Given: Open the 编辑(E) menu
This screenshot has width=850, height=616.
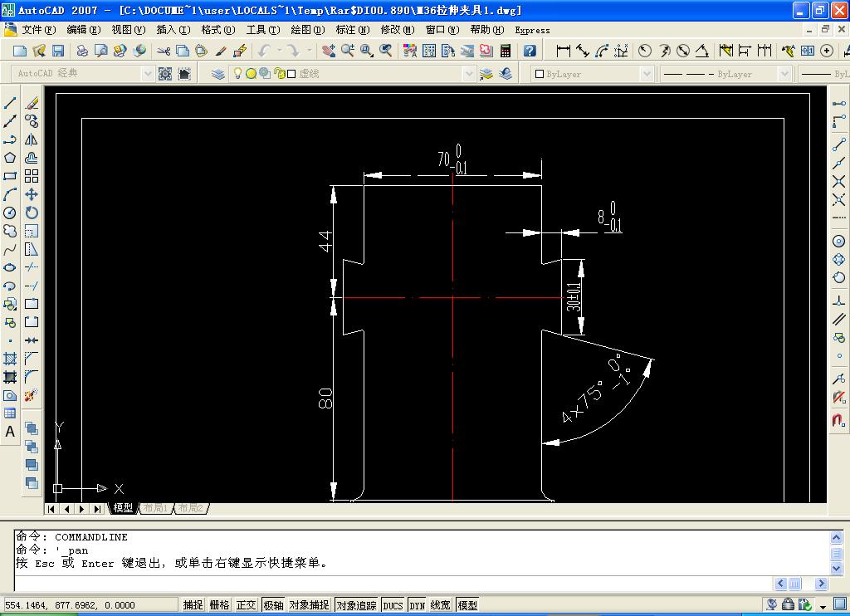Looking at the screenshot, I should coord(84,30).
